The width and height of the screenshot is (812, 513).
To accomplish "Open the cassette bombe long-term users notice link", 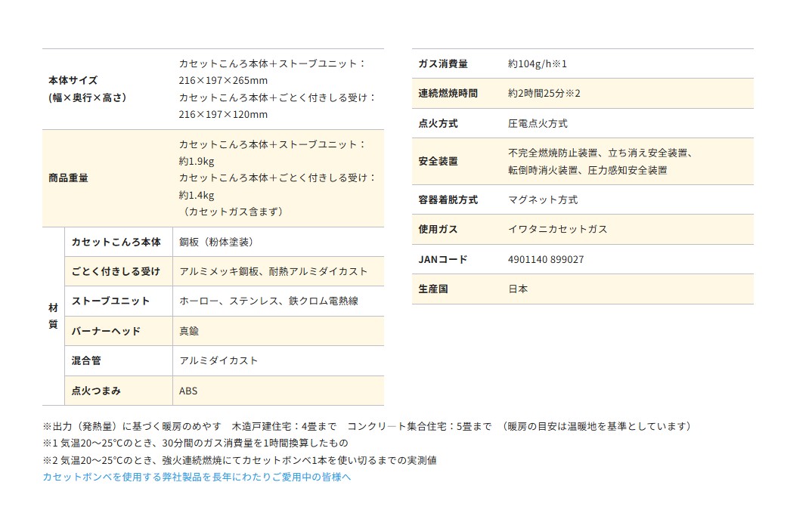I will [x=197, y=477].
